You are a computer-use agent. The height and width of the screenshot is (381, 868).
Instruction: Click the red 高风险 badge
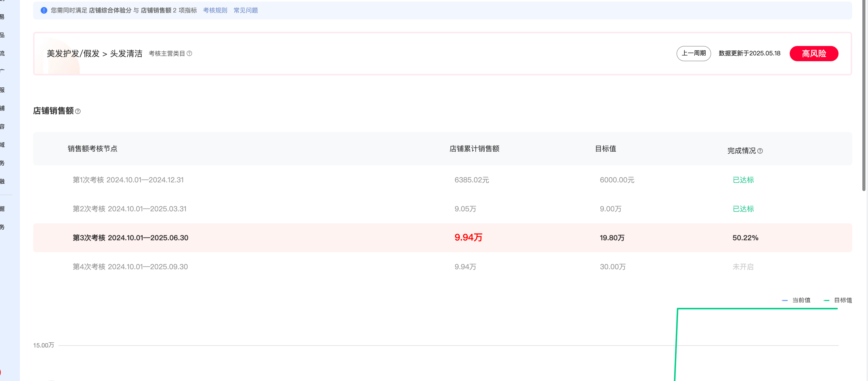pos(814,54)
